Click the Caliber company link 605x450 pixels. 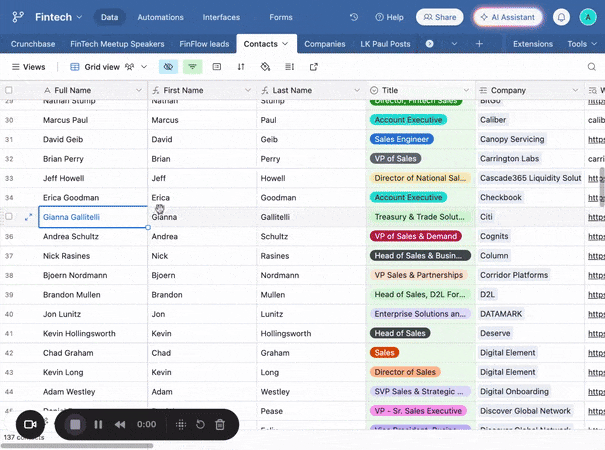click(x=493, y=120)
